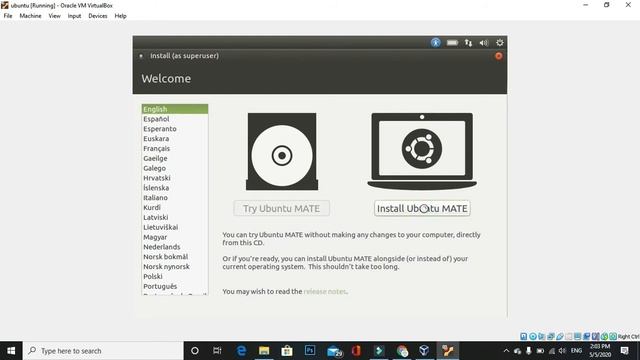Click the Type here to search box
This screenshot has width=640, height=360.
103,351
